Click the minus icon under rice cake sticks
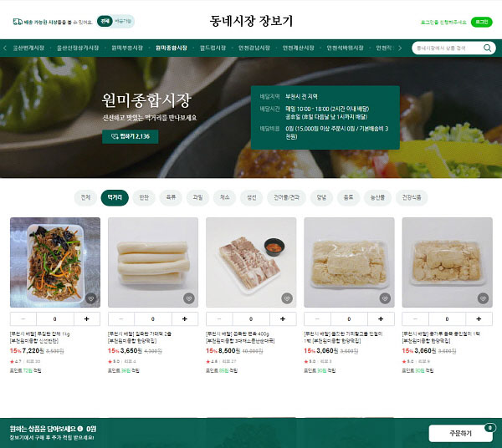 121,318
